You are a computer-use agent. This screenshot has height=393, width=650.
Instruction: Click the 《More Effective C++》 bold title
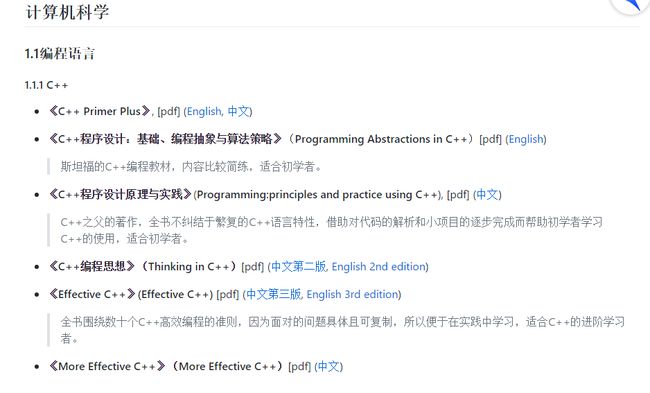pos(107,366)
